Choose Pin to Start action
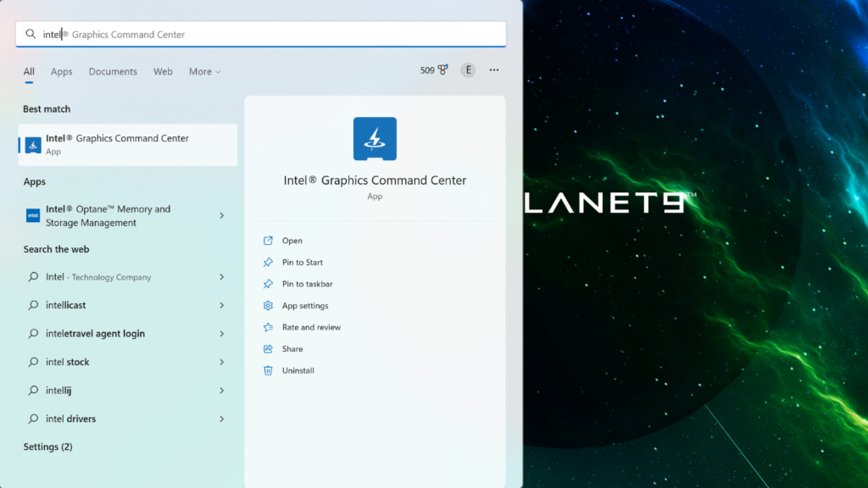Viewport: 868px width, 488px height. [x=303, y=263]
